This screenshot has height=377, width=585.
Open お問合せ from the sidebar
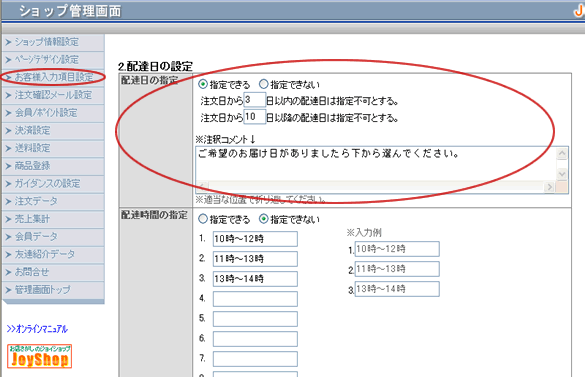tap(53, 272)
